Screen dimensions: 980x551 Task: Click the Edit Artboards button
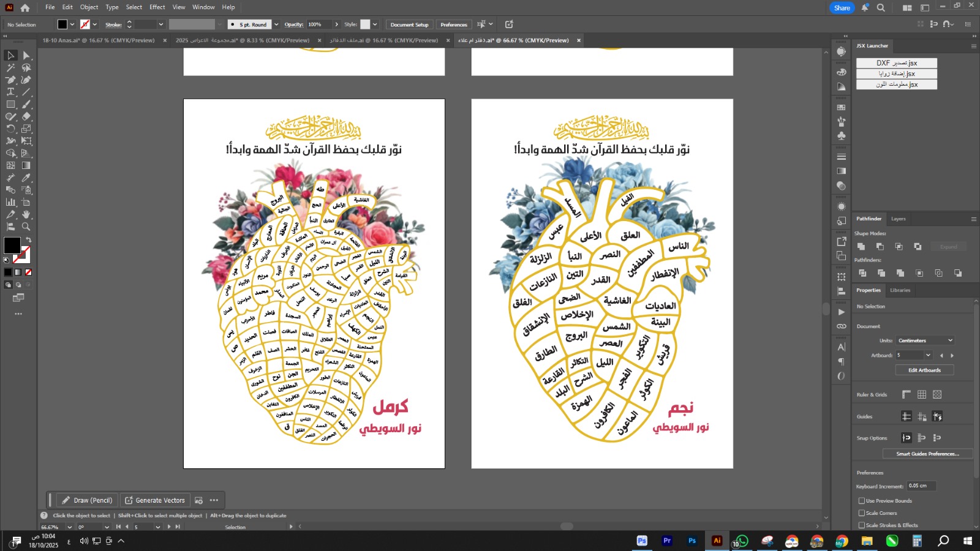tap(924, 370)
